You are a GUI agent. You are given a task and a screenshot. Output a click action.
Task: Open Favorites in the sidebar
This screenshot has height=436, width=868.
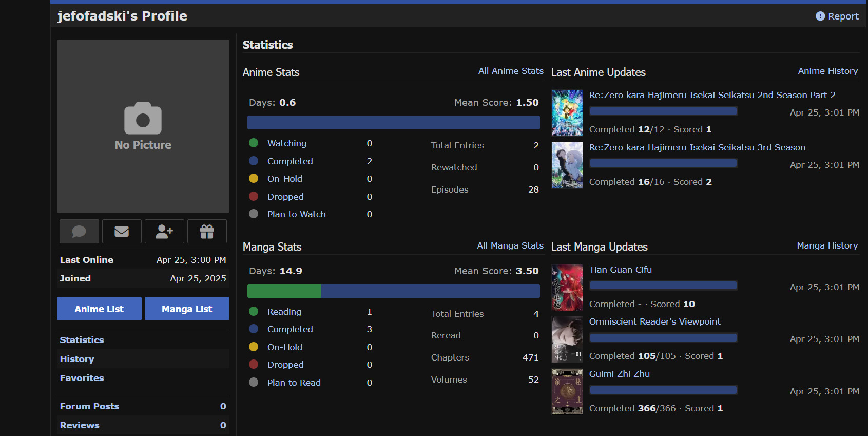point(82,378)
